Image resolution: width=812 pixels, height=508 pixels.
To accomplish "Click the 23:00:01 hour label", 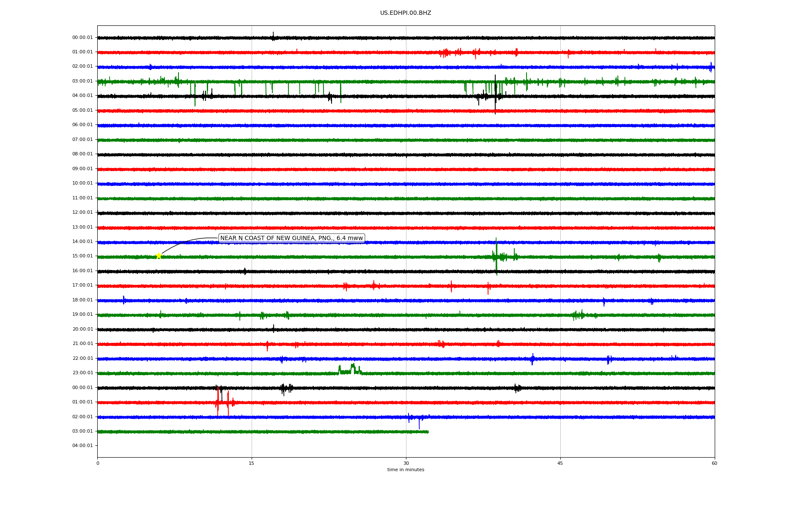I will (x=82, y=373).
